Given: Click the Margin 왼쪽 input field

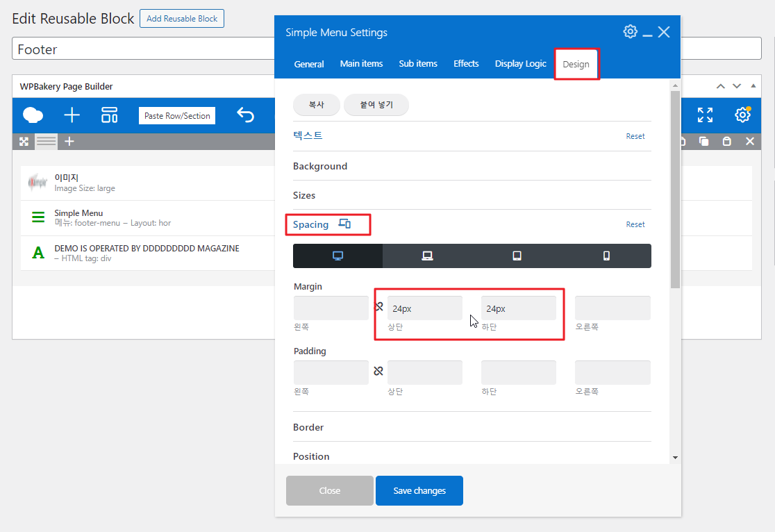Looking at the screenshot, I should click(x=331, y=308).
